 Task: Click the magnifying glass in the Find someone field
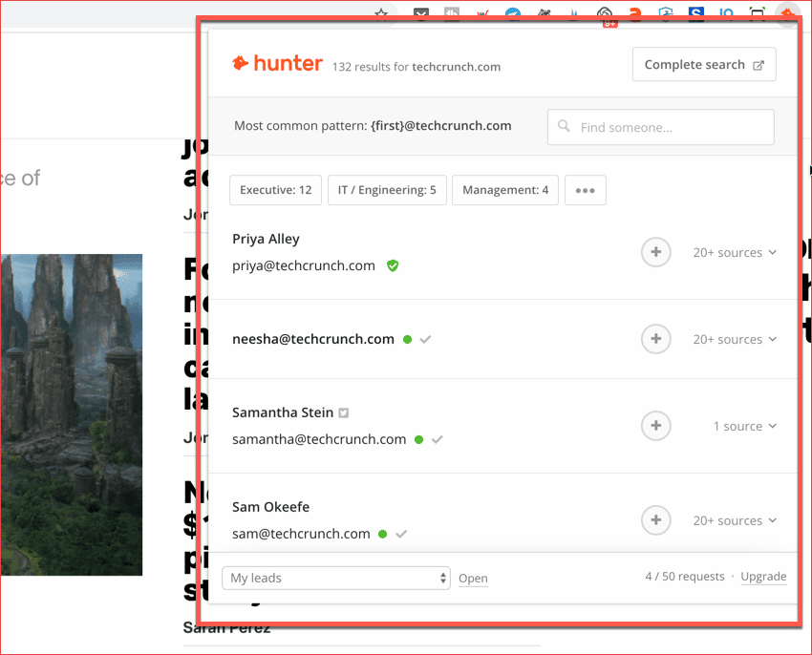click(564, 127)
